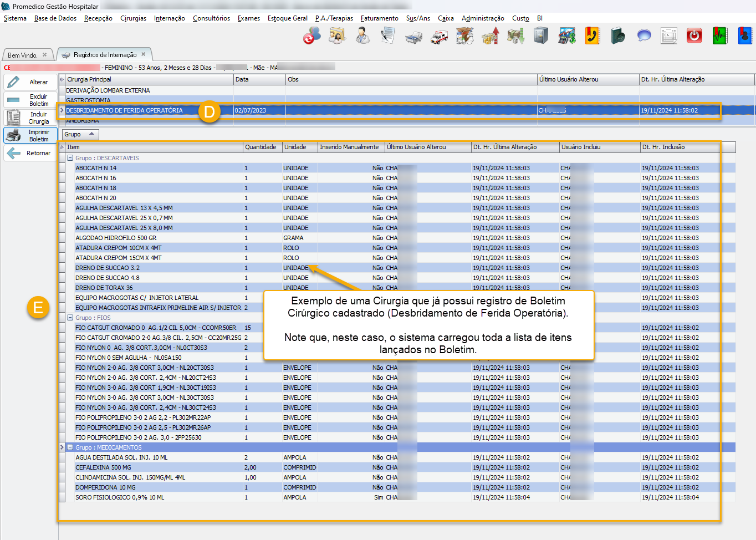
Task: Collapse the FIOS group
Action: pos(70,318)
